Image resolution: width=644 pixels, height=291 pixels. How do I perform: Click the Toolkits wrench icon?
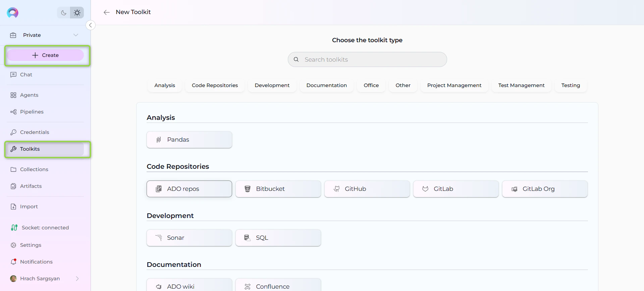pos(13,149)
